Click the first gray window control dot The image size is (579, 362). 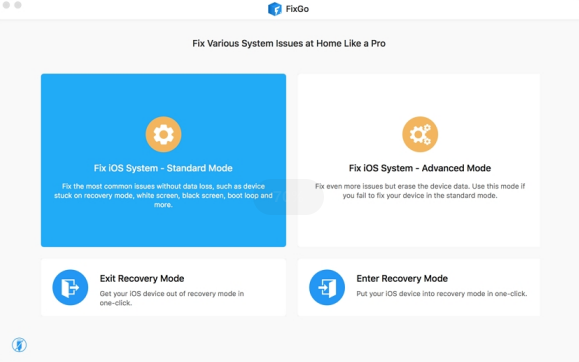coord(6,5)
